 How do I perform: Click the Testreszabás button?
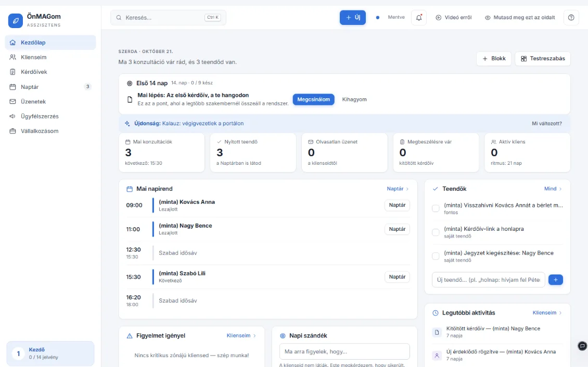pyautogui.click(x=543, y=58)
